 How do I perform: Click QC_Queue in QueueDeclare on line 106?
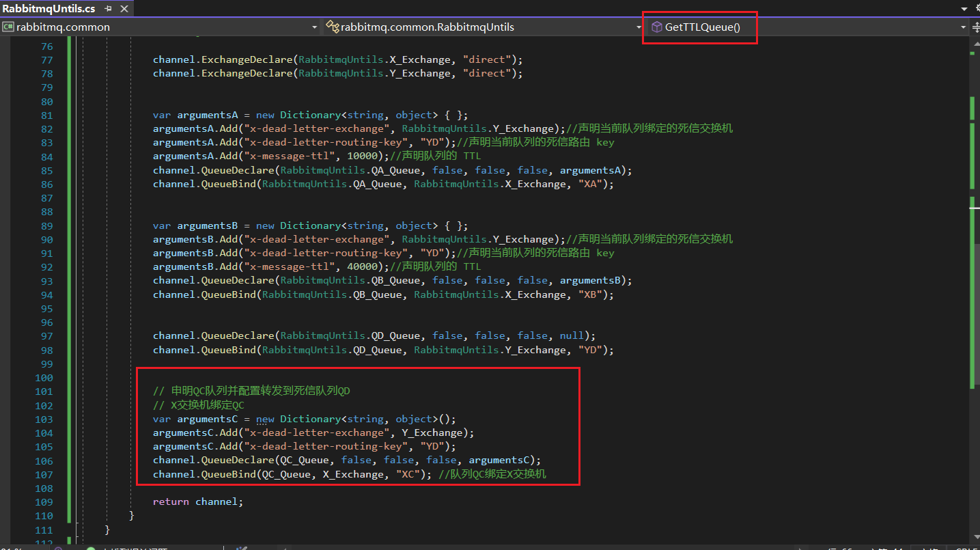[305, 460]
